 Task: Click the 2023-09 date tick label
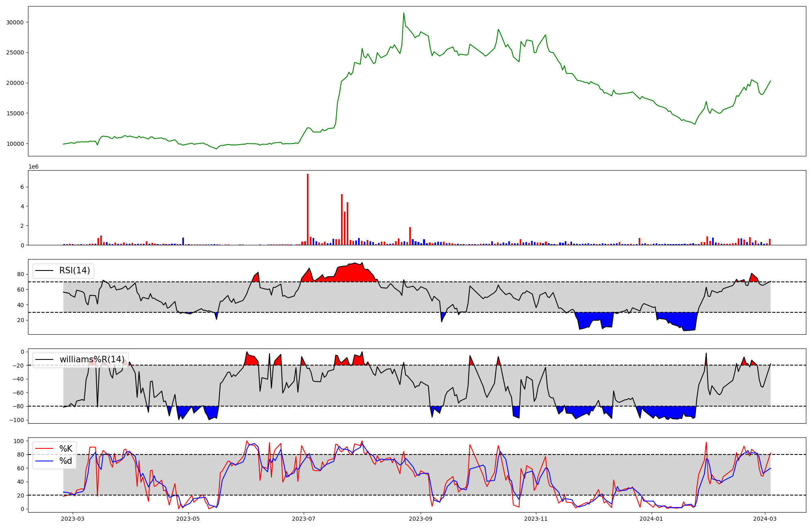[421, 519]
